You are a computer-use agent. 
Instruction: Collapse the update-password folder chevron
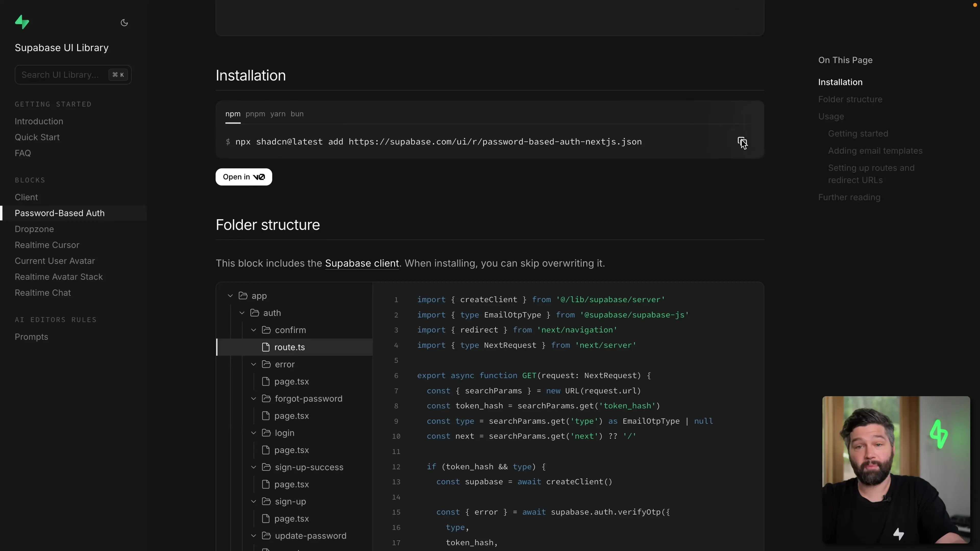253,535
